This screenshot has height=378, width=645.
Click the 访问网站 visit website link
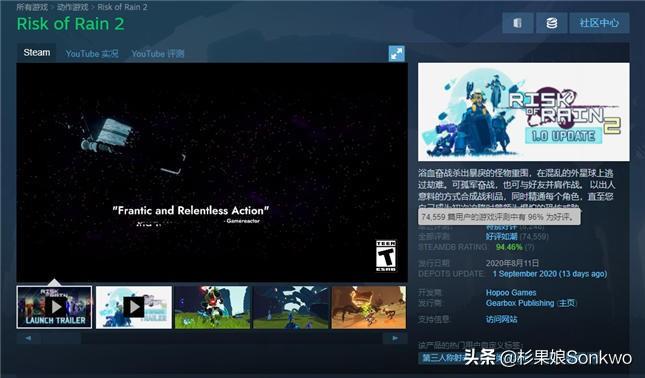pos(501,319)
